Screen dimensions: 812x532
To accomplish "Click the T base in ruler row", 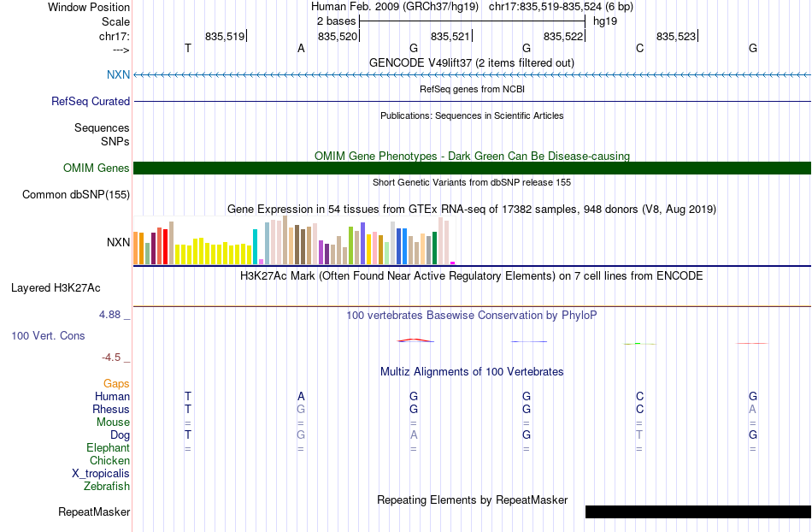I will tap(188, 48).
